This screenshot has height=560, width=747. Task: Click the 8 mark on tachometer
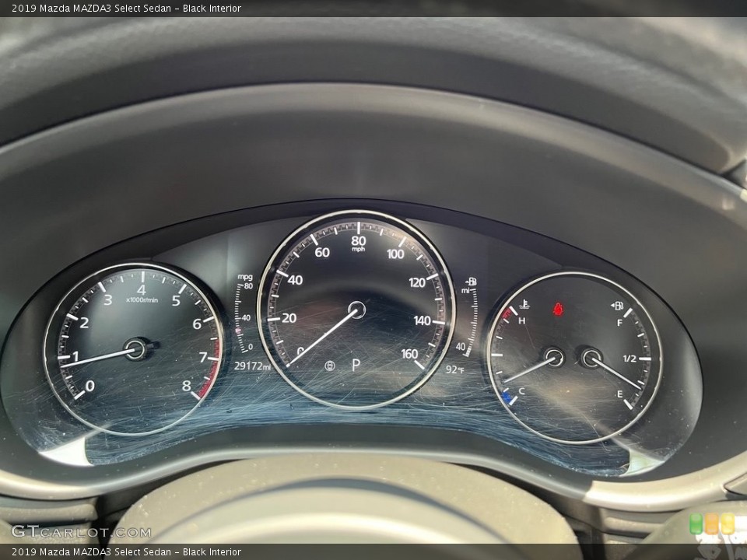click(x=186, y=386)
